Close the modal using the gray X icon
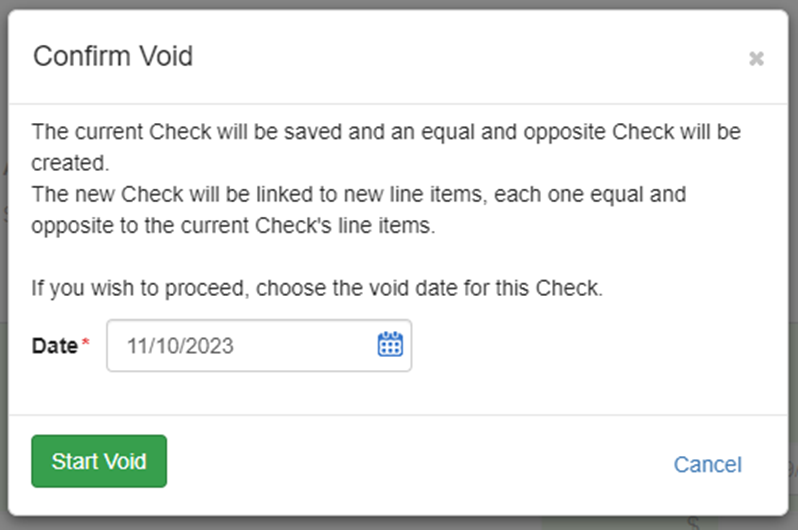 click(x=756, y=59)
